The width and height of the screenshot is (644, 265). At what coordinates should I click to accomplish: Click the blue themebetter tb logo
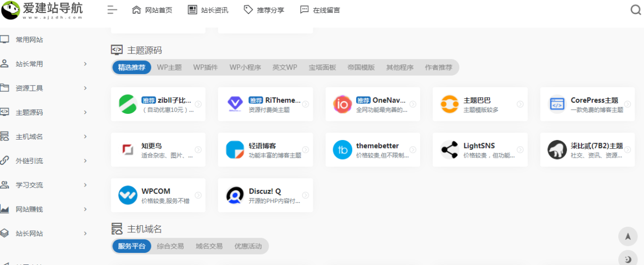pos(342,150)
